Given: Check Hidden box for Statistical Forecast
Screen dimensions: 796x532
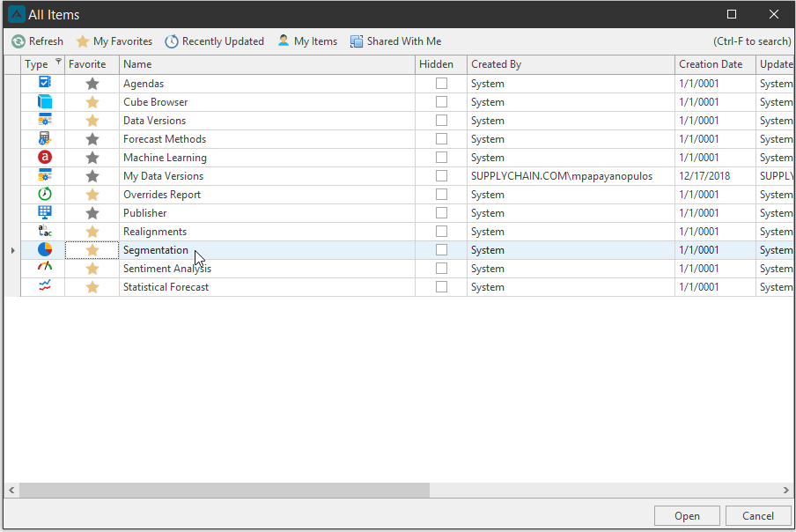Looking at the screenshot, I should 442,287.
